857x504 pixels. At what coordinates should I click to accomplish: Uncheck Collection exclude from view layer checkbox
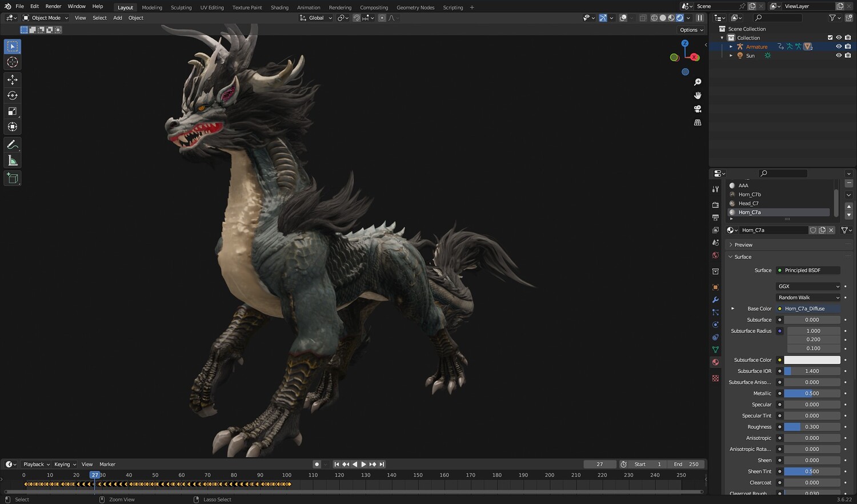pos(830,38)
